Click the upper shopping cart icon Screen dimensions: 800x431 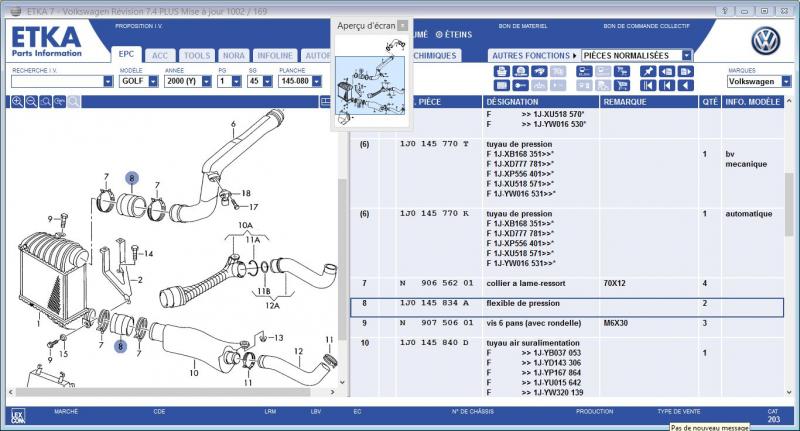coord(621,72)
